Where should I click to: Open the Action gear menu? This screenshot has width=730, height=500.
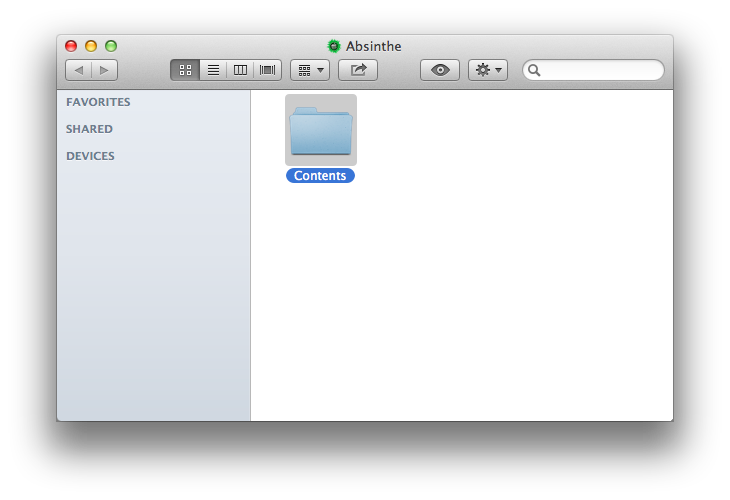coord(488,70)
